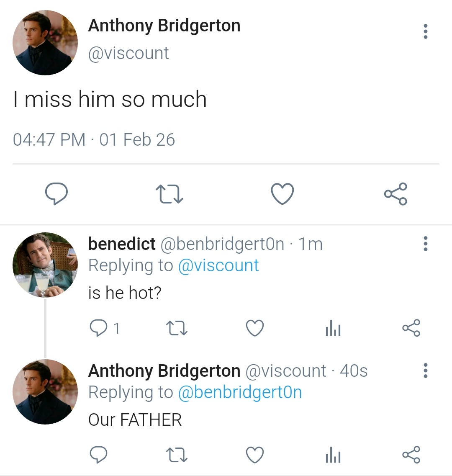
Task: Reply to benedict's "is he hot?" tweet
Action: tap(99, 328)
